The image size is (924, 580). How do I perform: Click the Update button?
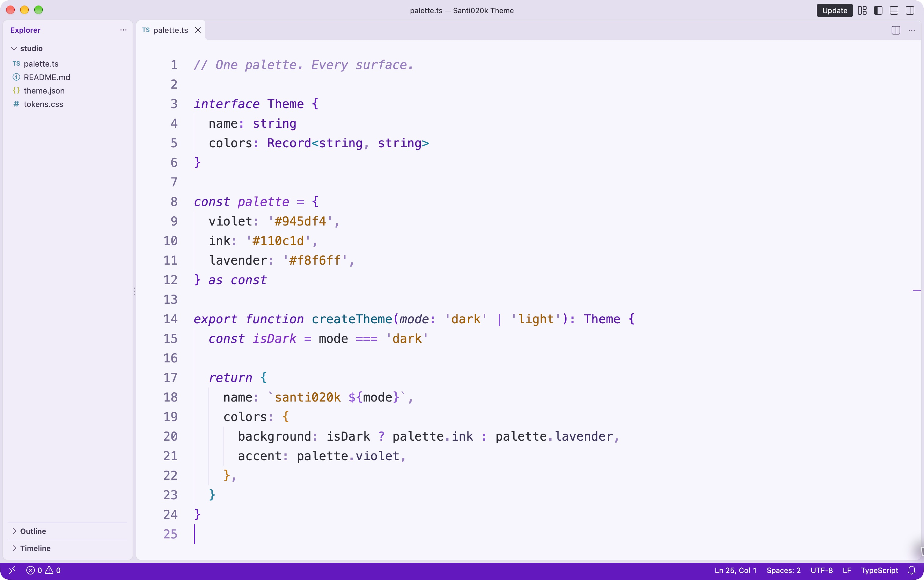point(834,10)
